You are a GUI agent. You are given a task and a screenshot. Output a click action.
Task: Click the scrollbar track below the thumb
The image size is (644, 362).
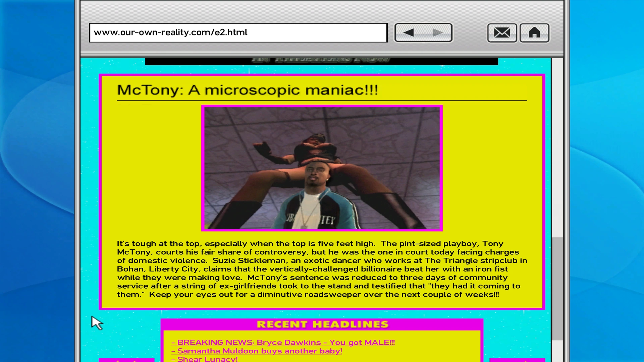click(x=557, y=351)
